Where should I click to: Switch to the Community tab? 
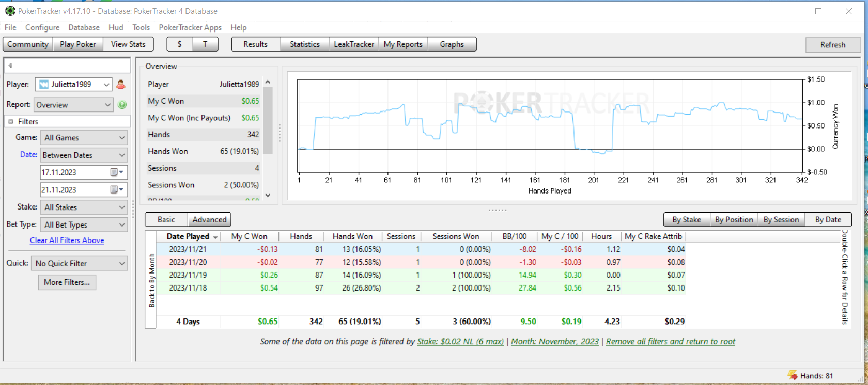tap(28, 44)
